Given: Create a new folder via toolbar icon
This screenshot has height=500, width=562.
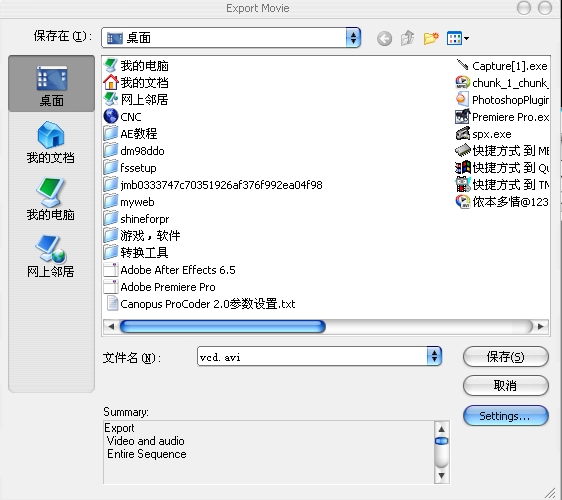Looking at the screenshot, I should coord(431,38).
